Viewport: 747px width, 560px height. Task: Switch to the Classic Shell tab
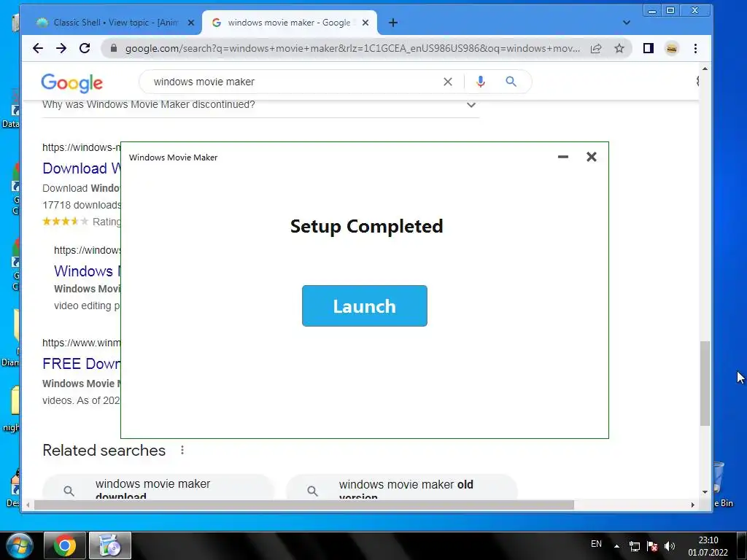click(x=115, y=23)
